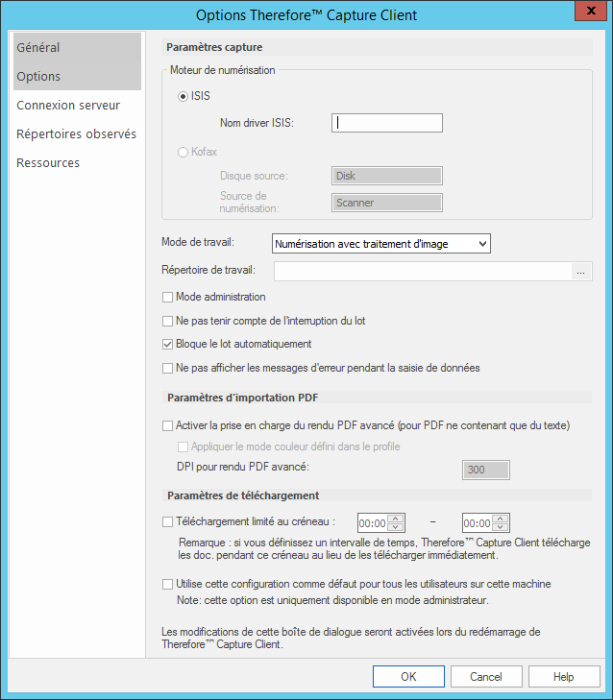The height and width of the screenshot is (700, 613).
Task: Check Ne pas tenir compte de l'interruption du lot
Action: coord(167,321)
